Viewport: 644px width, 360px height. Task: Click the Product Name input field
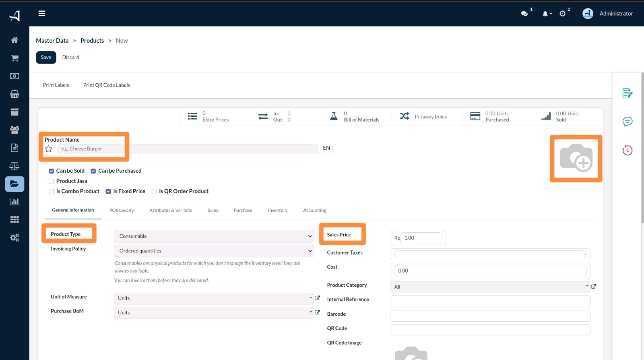click(x=188, y=149)
